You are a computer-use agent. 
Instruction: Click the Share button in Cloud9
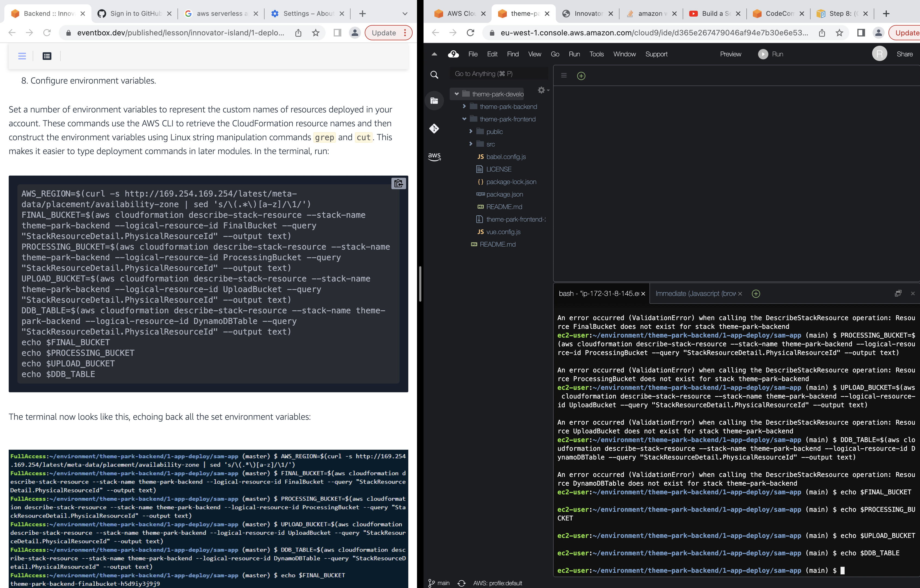pyautogui.click(x=904, y=54)
